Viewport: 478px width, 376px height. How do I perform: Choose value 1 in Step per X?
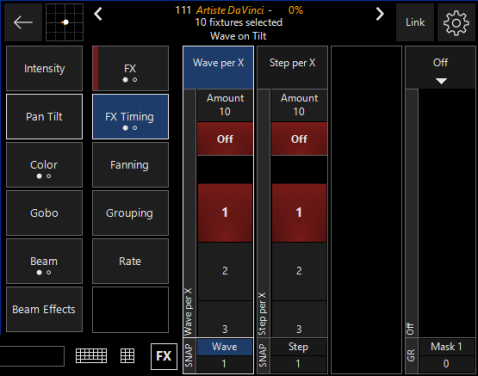coord(299,213)
